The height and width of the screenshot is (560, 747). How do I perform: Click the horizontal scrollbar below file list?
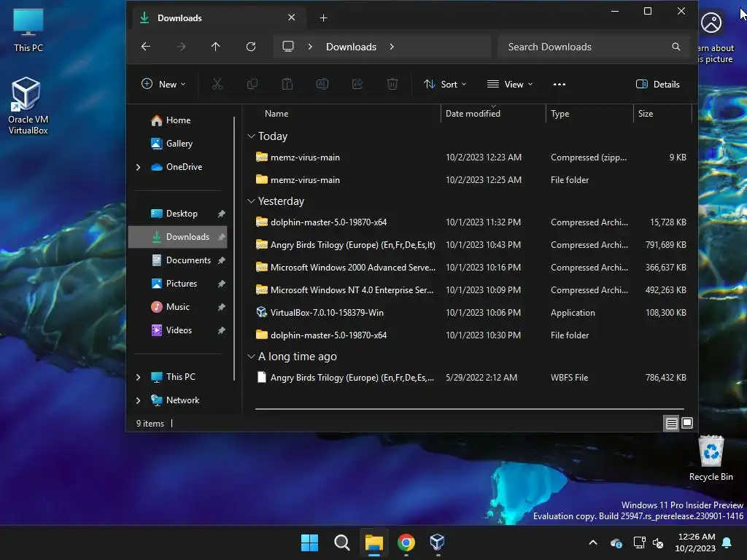[469, 408]
